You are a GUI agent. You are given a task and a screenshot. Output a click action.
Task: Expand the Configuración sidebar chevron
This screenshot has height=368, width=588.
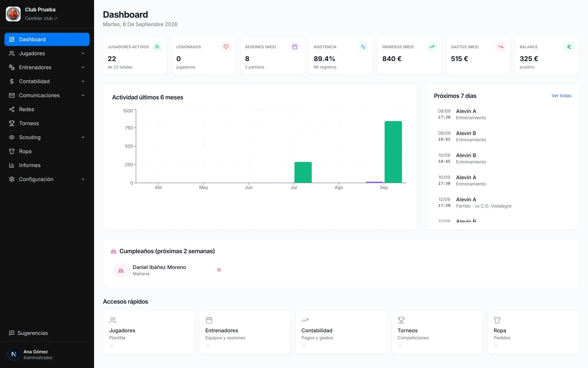point(83,179)
